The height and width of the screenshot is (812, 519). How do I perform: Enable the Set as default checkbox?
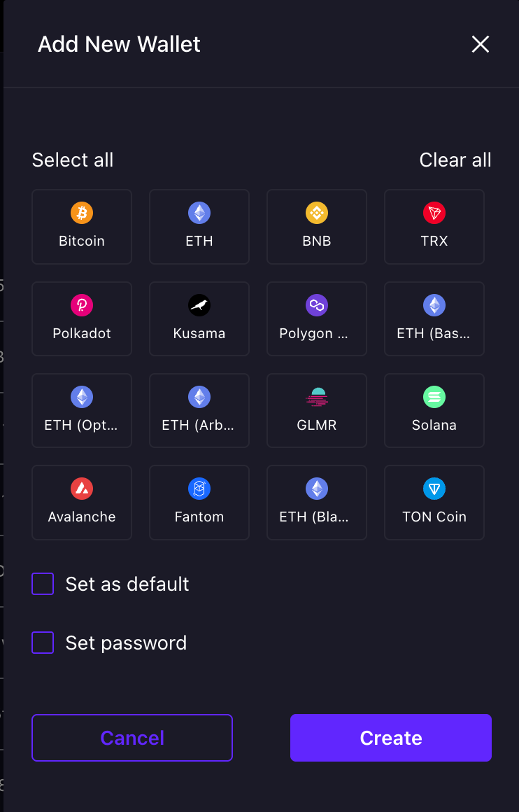(43, 584)
